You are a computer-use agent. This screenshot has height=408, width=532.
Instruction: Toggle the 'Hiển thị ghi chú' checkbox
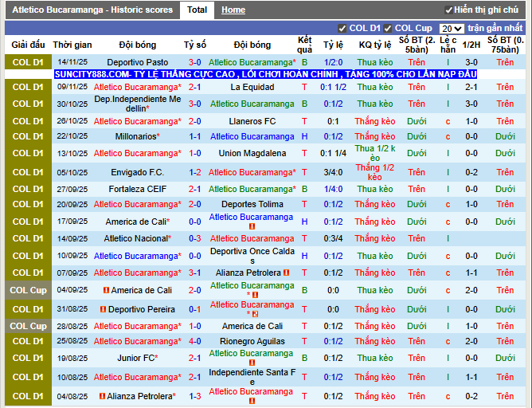448,10
